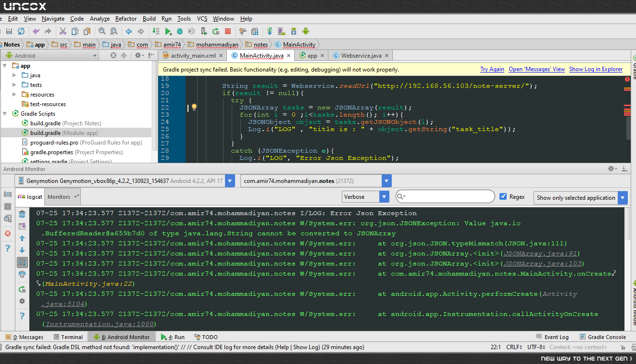Click the Find magnifier icon
The image size is (636, 364).
click(x=102, y=31)
